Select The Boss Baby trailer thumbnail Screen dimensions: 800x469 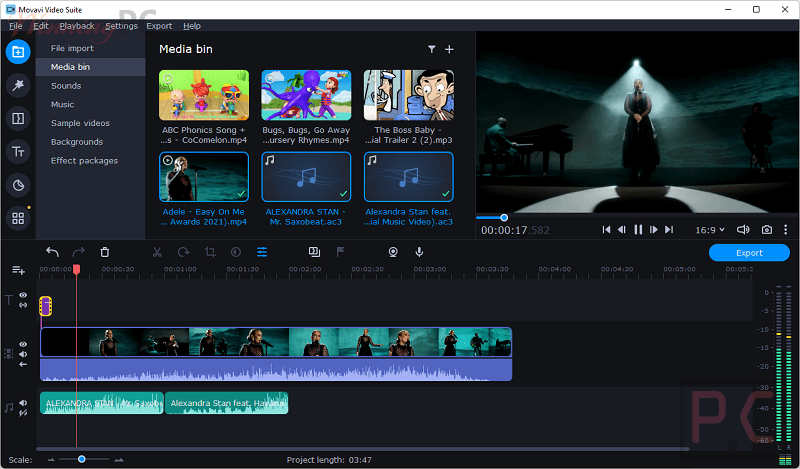[409, 95]
